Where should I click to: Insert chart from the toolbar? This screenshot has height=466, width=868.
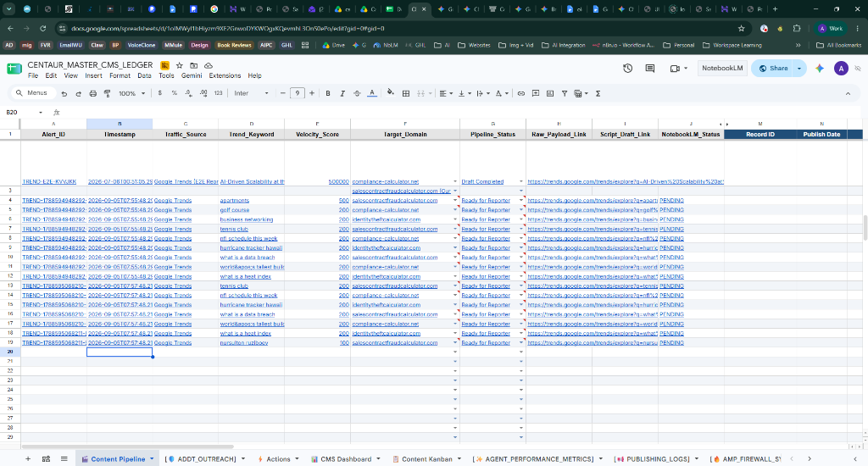(x=549, y=93)
